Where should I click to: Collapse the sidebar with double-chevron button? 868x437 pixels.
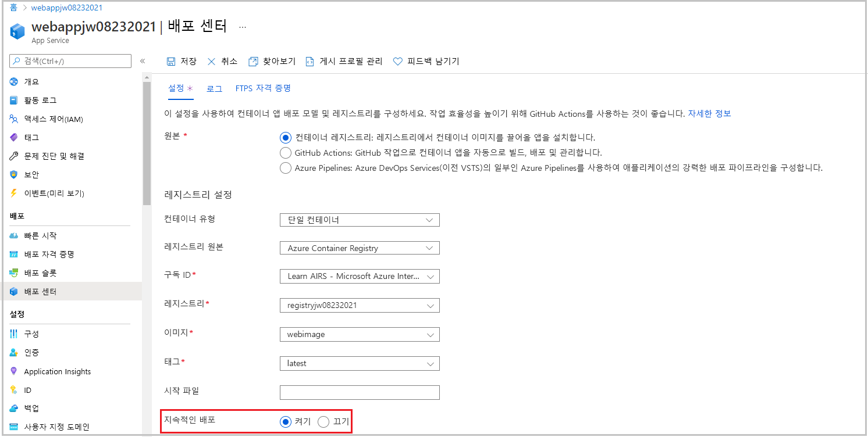pyautogui.click(x=143, y=61)
